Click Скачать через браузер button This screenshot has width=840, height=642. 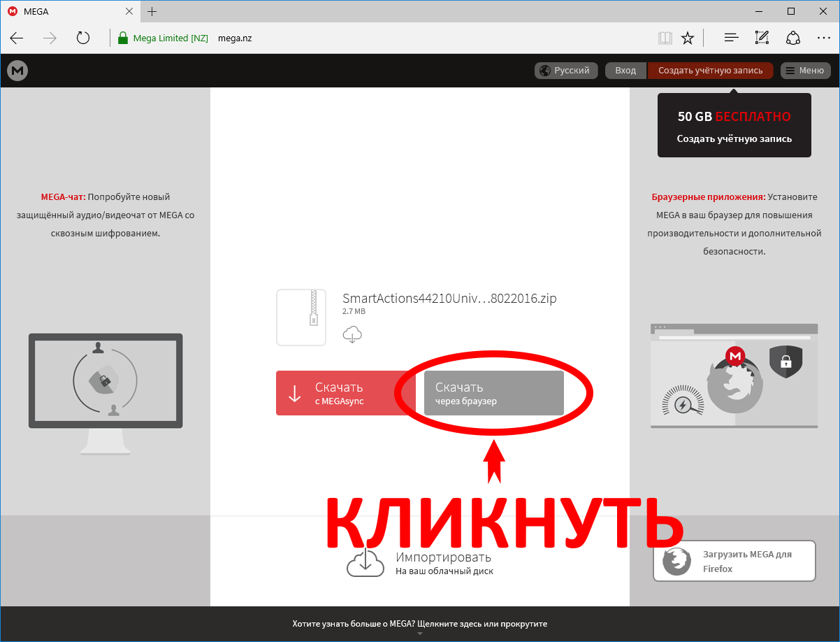494,393
